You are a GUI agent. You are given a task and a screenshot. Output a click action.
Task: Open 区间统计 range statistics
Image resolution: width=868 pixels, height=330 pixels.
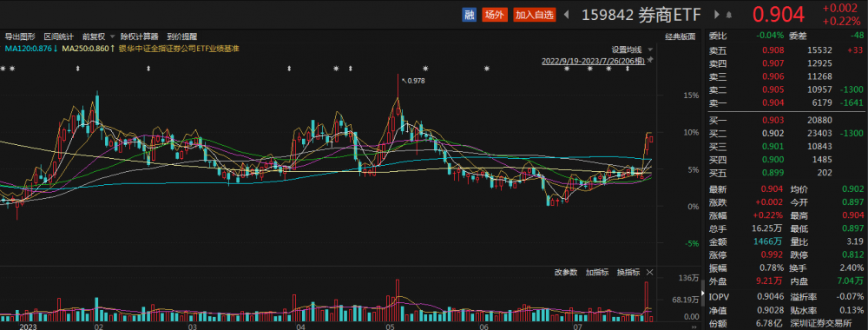[x=59, y=36]
